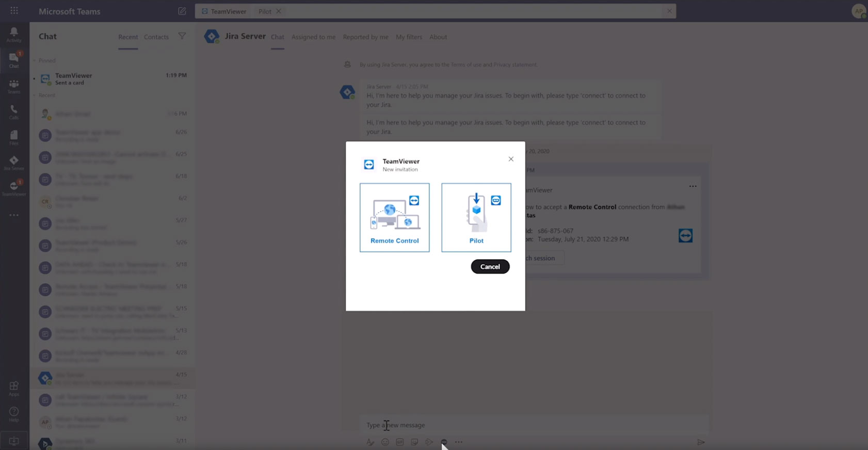868x450 pixels.
Task: Open Chat in Teams sidebar
Action: click(14, 60)
